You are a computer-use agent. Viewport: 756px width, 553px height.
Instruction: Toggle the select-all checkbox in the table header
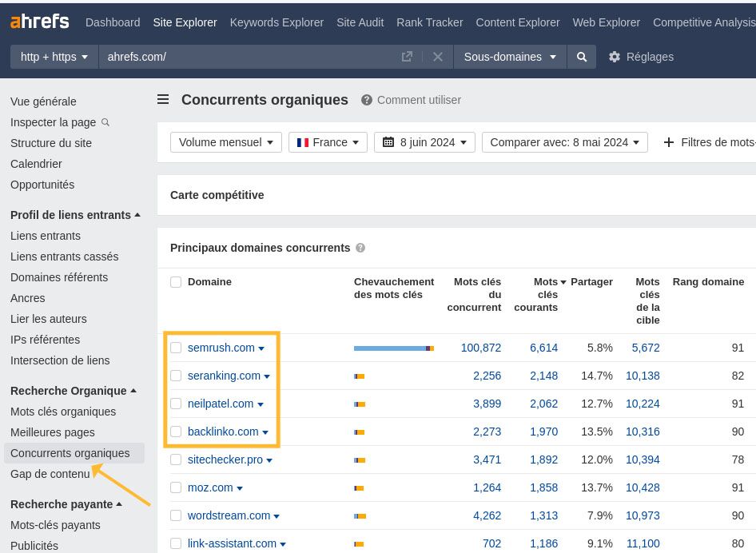pyautogui.click(x=176, y=281)
